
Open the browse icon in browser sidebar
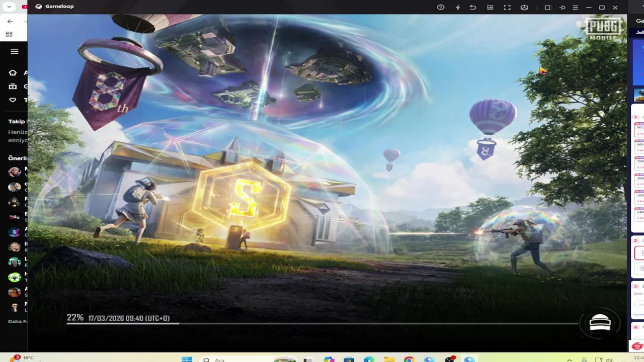[13, 86]
